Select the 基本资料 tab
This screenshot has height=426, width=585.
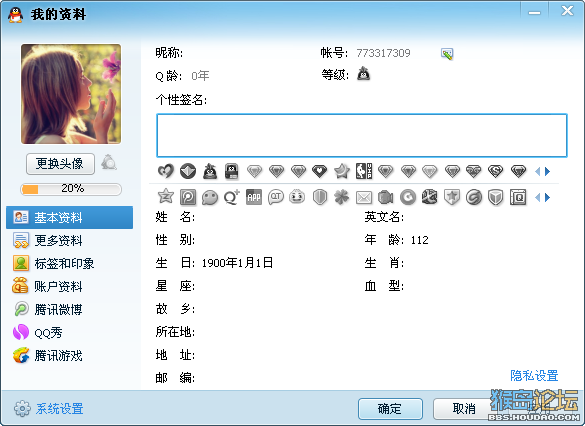tap(69, 217)
